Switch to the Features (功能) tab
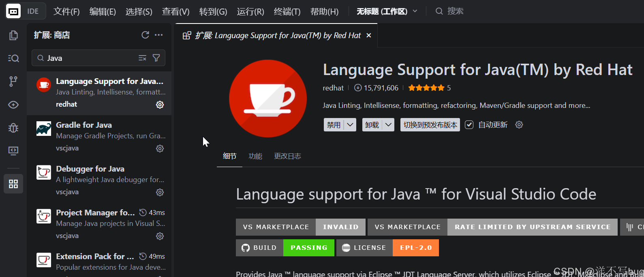644x277 pixels. 255,156
